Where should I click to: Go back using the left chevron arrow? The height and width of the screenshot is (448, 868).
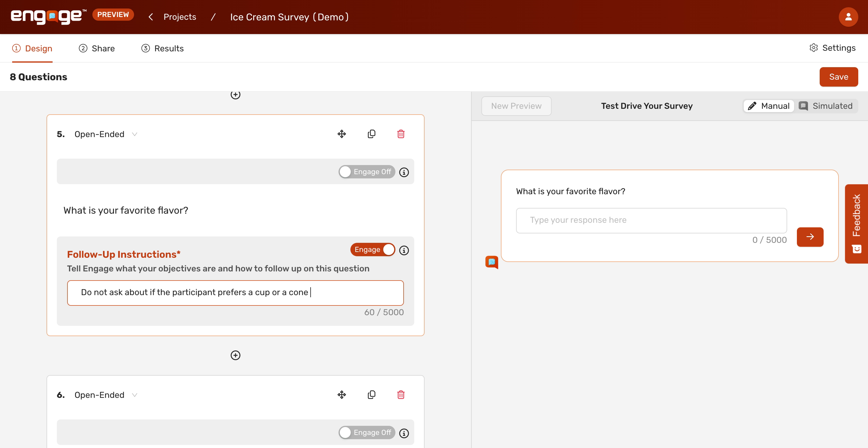coord(151,17)
